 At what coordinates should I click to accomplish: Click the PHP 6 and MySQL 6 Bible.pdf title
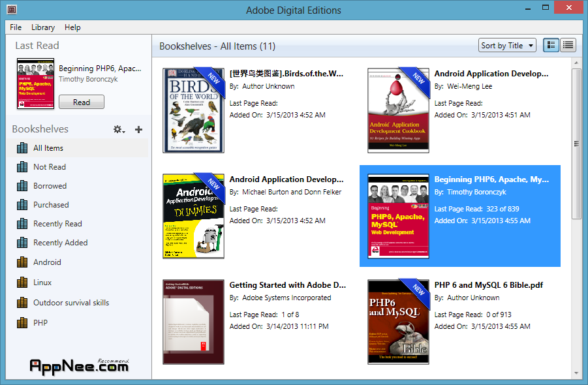click(x=489, y=285)
